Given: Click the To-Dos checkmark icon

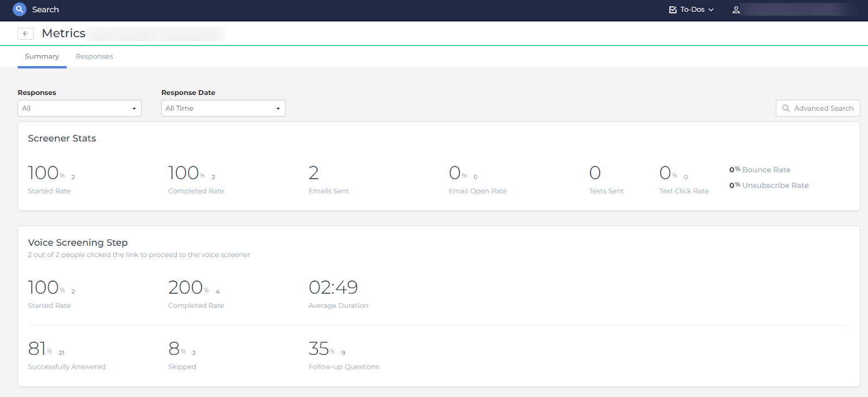Looking at the screenshot, I should (673, 10).
